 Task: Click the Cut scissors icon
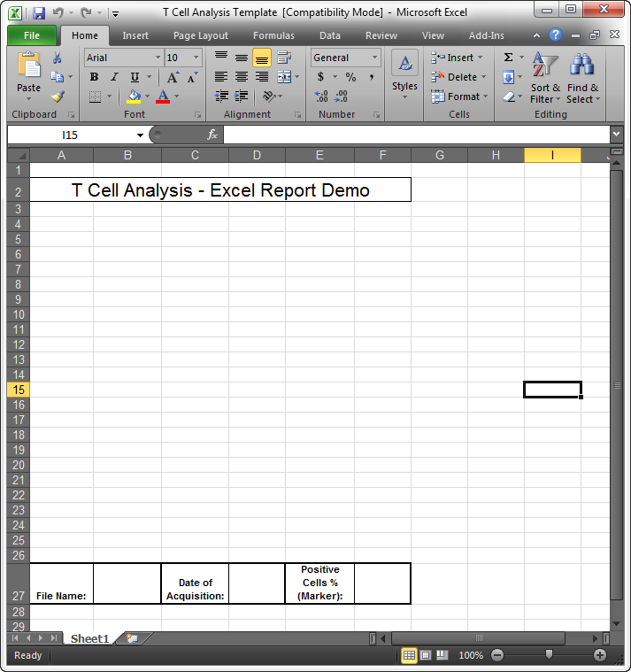[58, 58]
